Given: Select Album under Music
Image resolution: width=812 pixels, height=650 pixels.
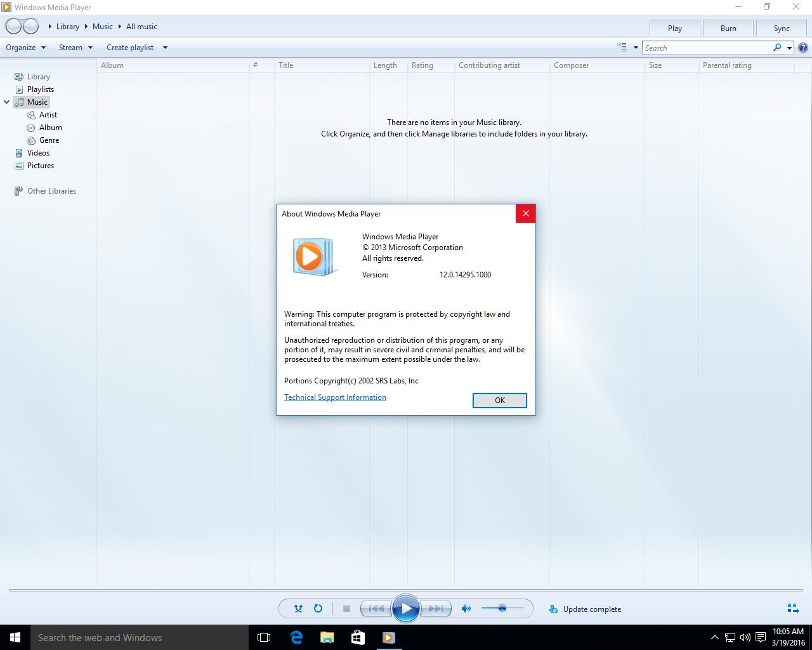Looking at the screenshot, I should [x=50, y=127].
